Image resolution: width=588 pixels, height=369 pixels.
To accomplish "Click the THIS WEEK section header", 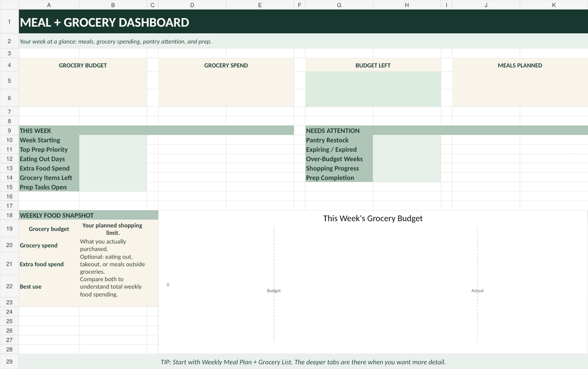I will coord(156,131).
